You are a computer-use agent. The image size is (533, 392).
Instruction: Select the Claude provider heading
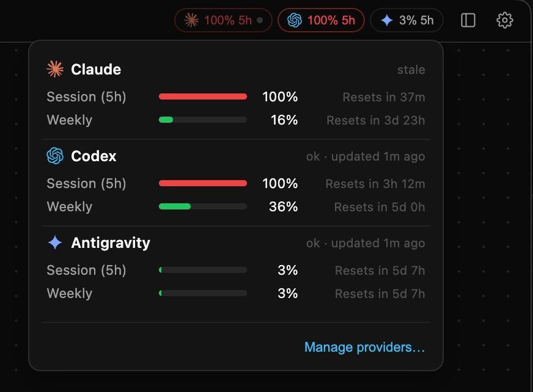pos(96,69)
